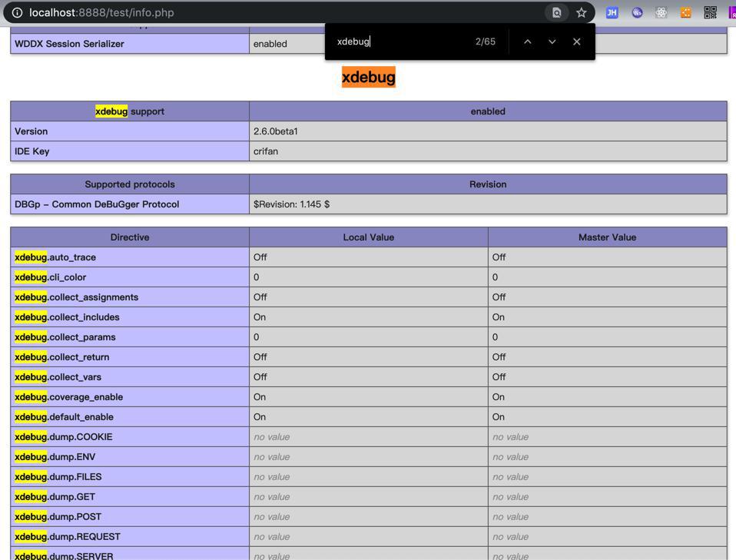Click the Version row label
The height and width of the screenshot is (560, 736).
130,131
